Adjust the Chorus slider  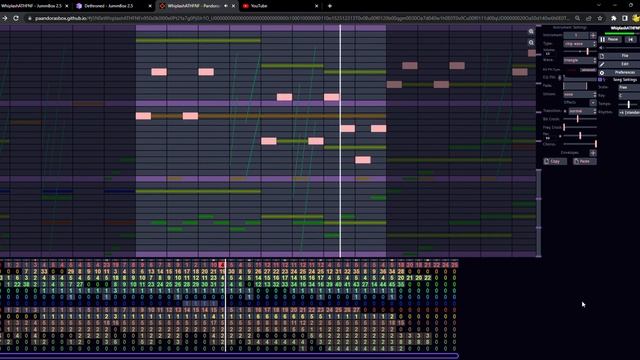pyautogui.click(x=580, y=144)
